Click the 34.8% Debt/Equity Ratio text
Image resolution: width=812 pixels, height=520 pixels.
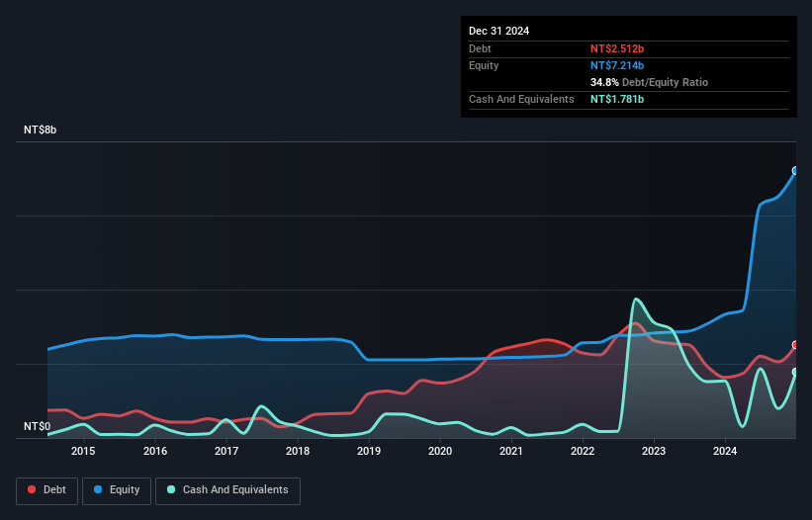click(x=650, y=82)
